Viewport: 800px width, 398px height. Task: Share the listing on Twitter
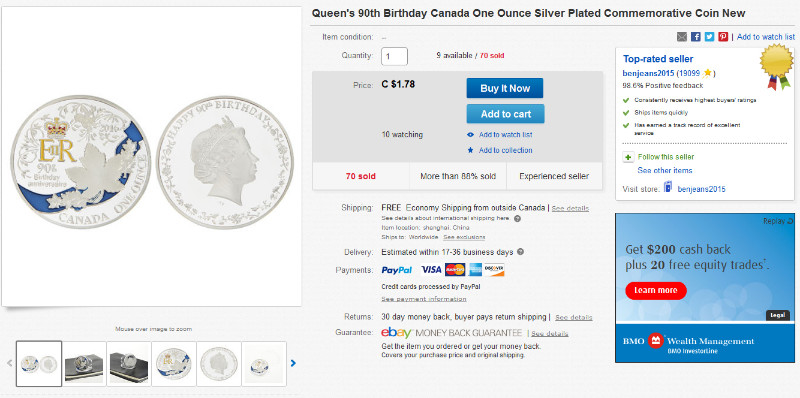pos(710,37)
